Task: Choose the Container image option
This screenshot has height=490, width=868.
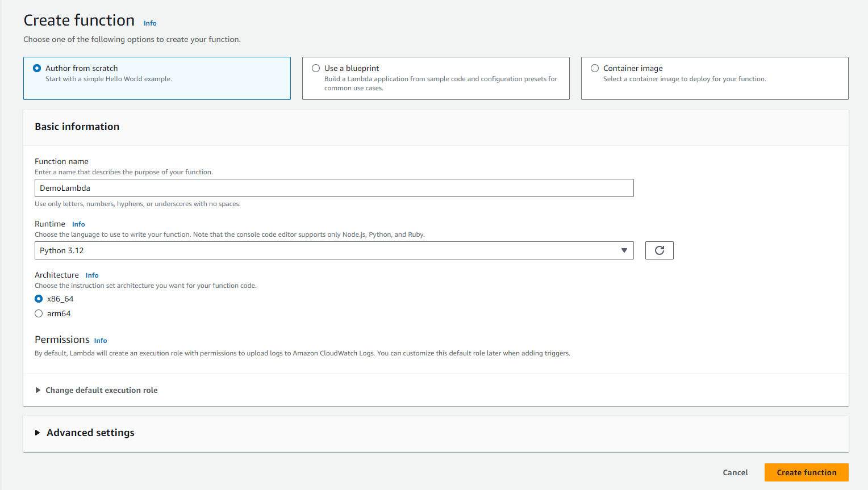Action: coord(595,68)
